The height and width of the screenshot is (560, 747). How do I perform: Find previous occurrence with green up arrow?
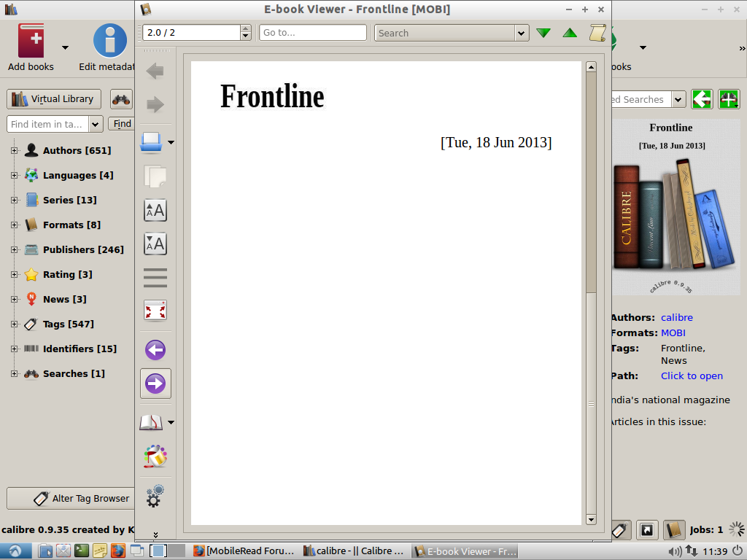(x=570, y=33)
